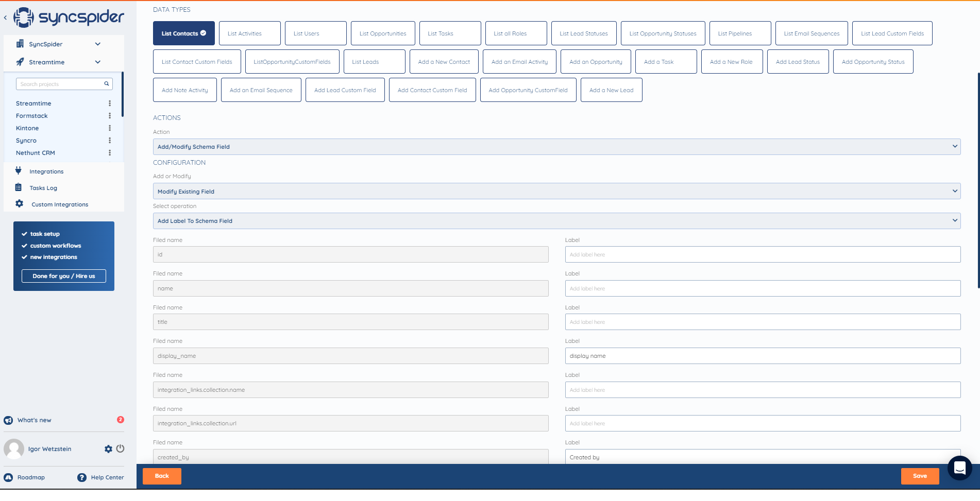Click the SyncSpider building icon
Screen dimensions: 980x501
[20, 44]
